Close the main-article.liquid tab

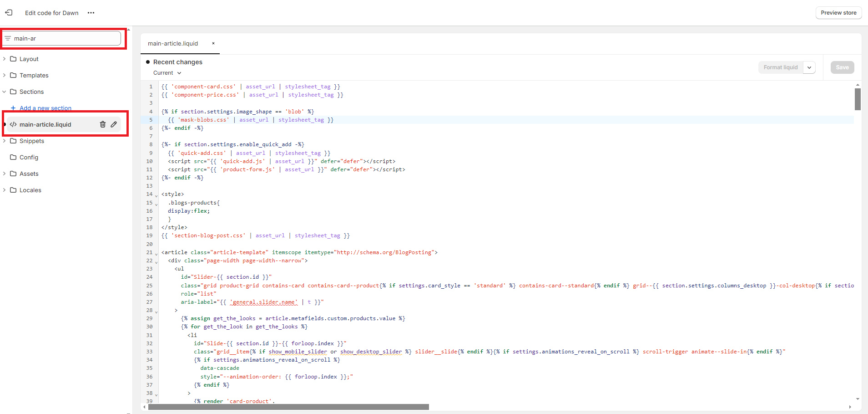point(213,44)
